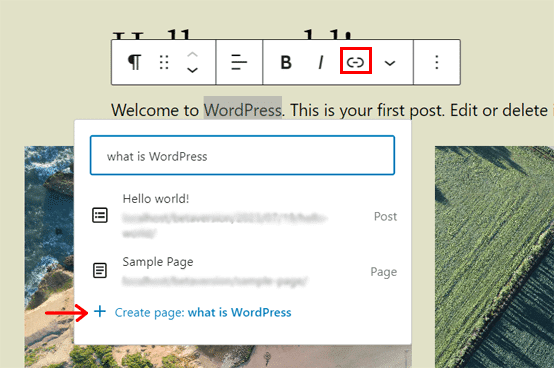
Task: Move block down with the down arrow
Action: 192,70
